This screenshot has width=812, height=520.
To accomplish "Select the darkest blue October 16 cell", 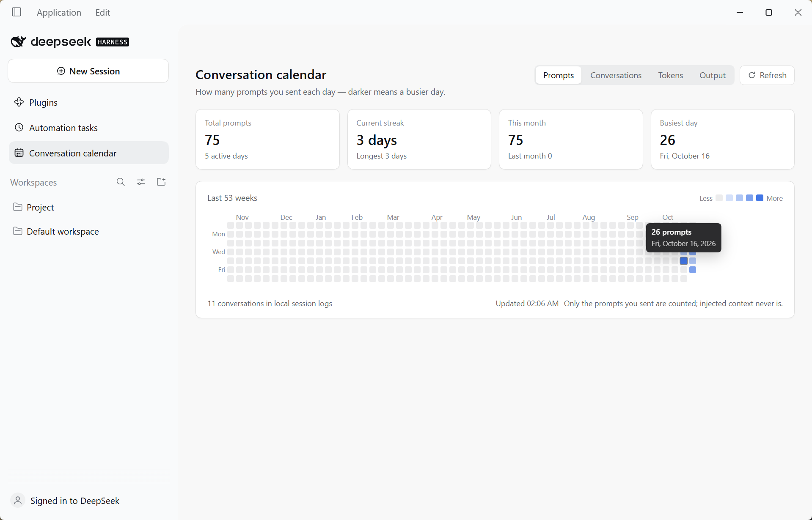I will click(x=683, y=261).
